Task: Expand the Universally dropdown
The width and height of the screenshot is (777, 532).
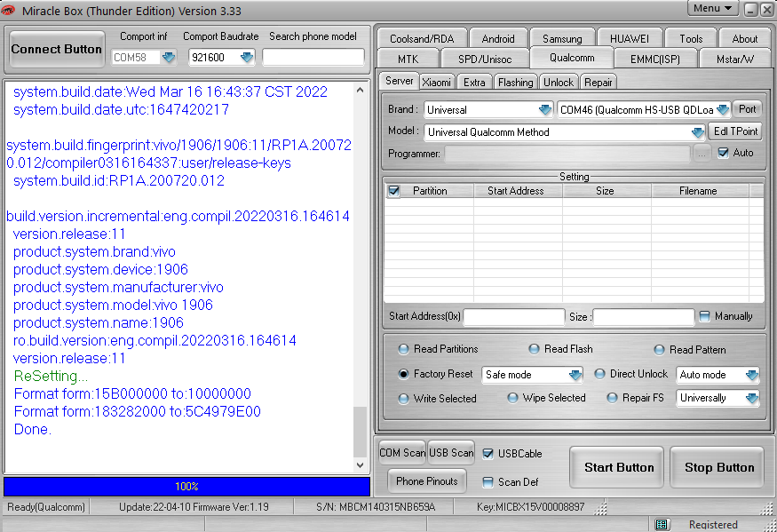Action: pos(752,398)
